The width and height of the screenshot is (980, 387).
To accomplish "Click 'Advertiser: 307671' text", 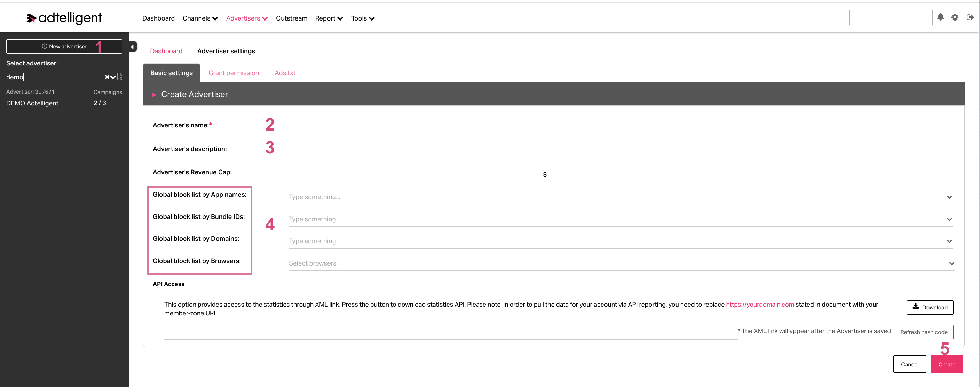I will (x=30, y=92).
